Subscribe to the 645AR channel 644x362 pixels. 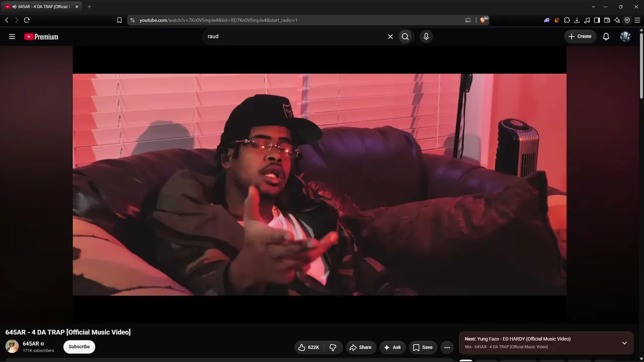[x=79, y=346]
